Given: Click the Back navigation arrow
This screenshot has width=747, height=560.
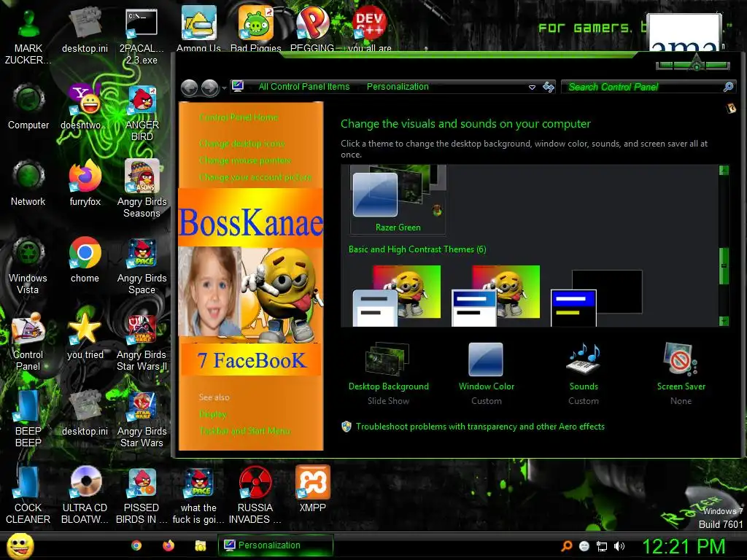Looking at the screenshot, I should click(x=189, y=87).
